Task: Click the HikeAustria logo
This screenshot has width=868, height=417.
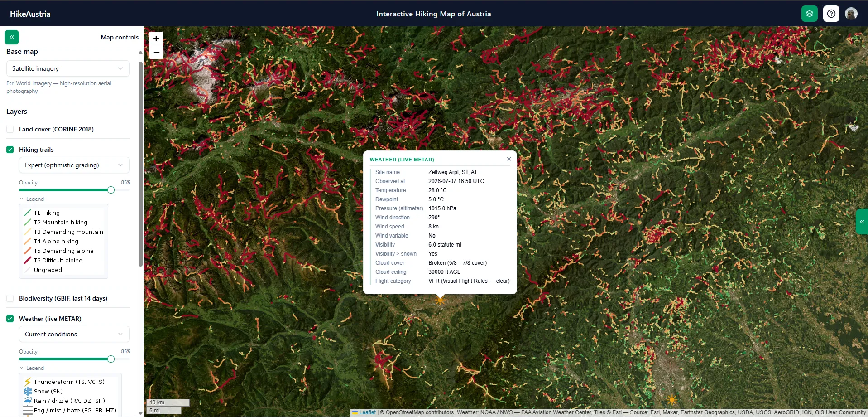Action: click(30, 14)
